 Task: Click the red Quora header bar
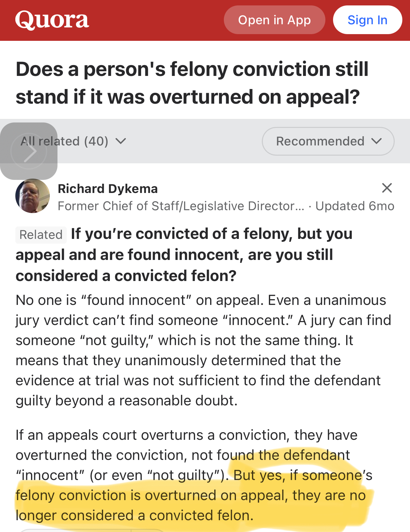pyautogui.click(x=205, y=20)
